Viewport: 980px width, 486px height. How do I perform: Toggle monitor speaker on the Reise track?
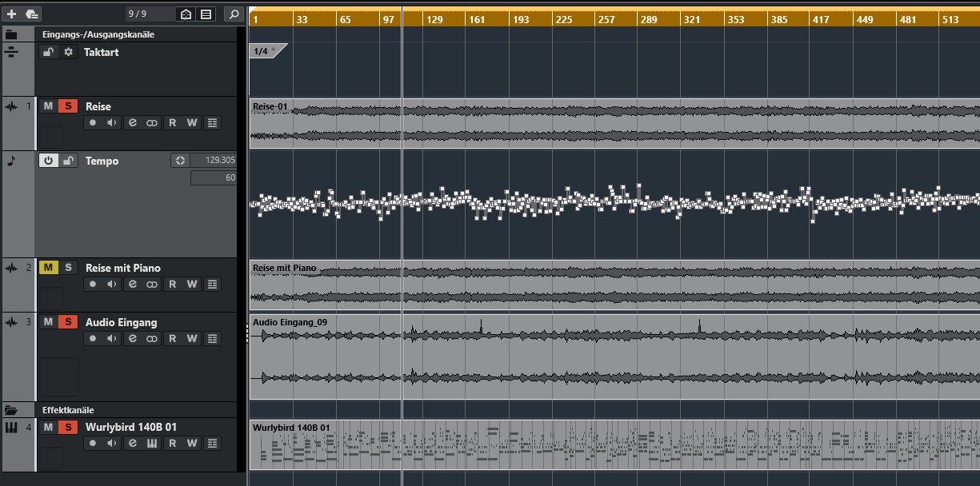pos(113,123)
